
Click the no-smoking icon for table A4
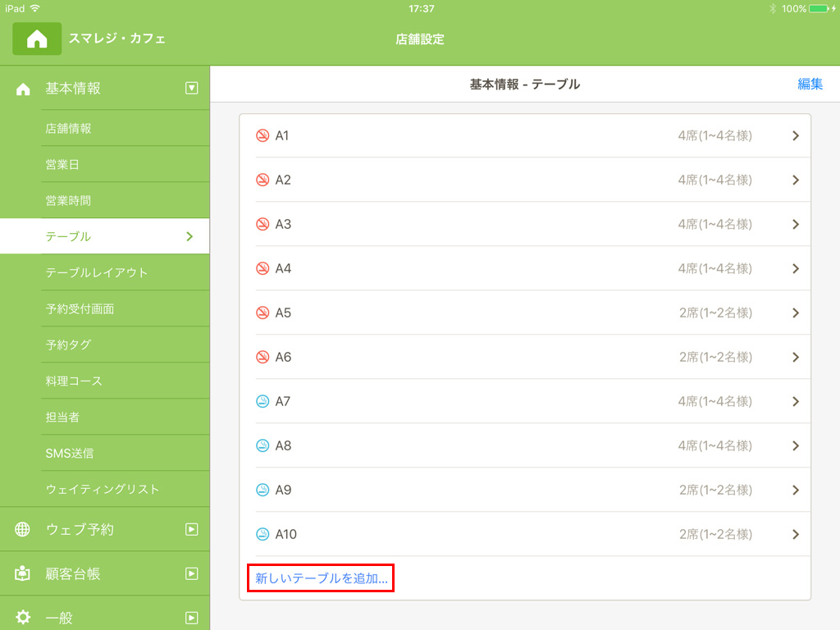tap(262, 268)
